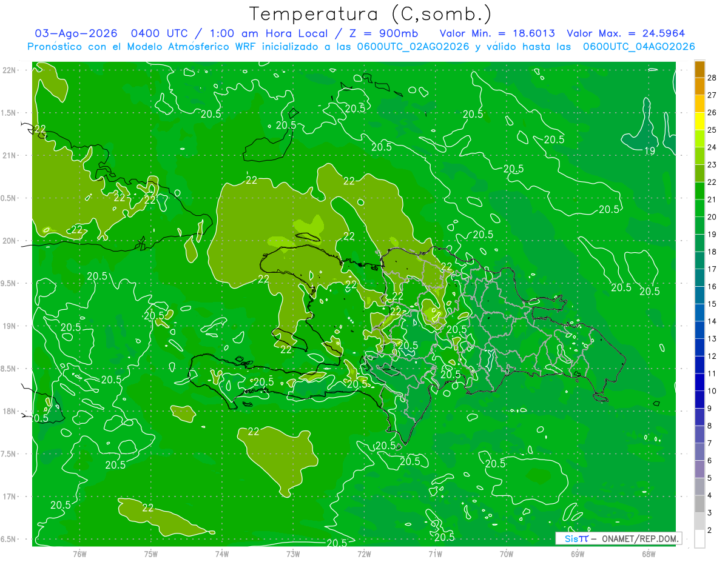Select the forecast date "03-Ago-2026"
Image resolution: width=728 pixels, height=562 pixels.
(76, 33)
